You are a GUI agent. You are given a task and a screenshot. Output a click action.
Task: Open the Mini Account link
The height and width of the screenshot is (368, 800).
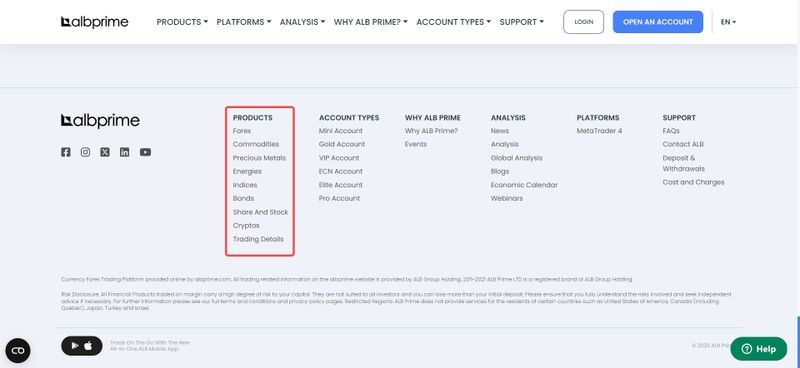[341, 131]
